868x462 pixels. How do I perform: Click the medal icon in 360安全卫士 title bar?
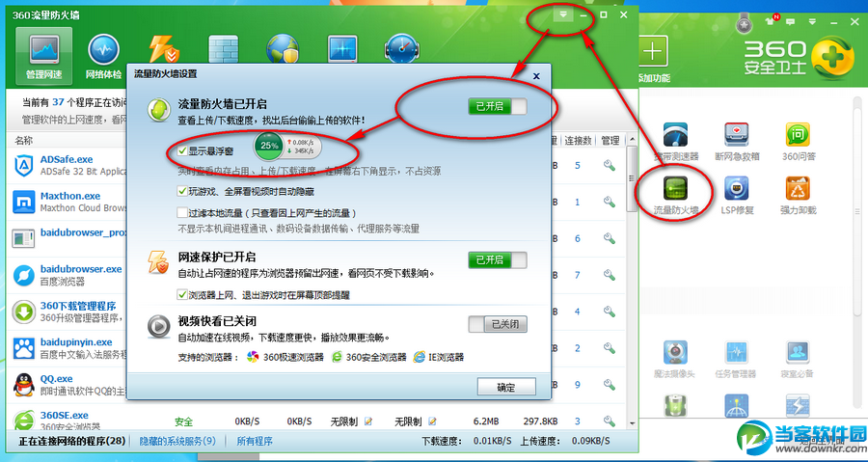(744, 23)
